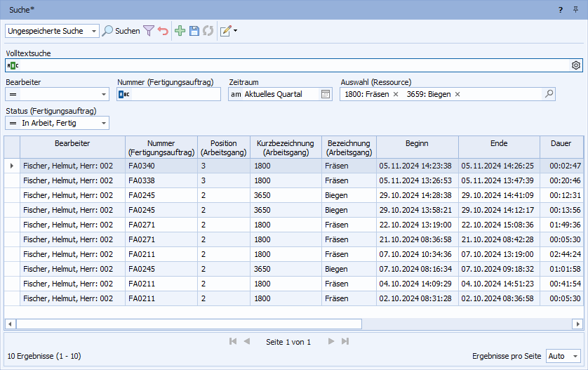The image size is (588, 370).
Task: Click the red undo arrow icon
Action: 163,31
